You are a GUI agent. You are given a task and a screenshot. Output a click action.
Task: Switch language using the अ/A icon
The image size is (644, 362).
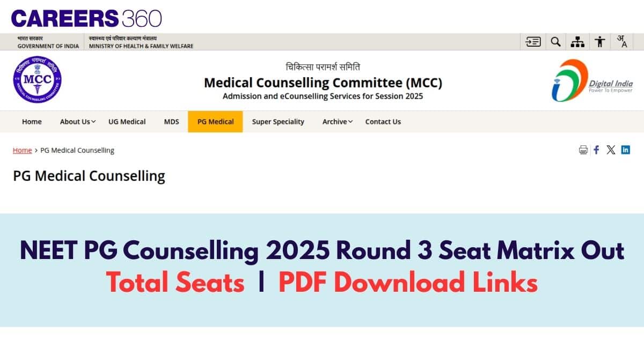click(622, 42)
